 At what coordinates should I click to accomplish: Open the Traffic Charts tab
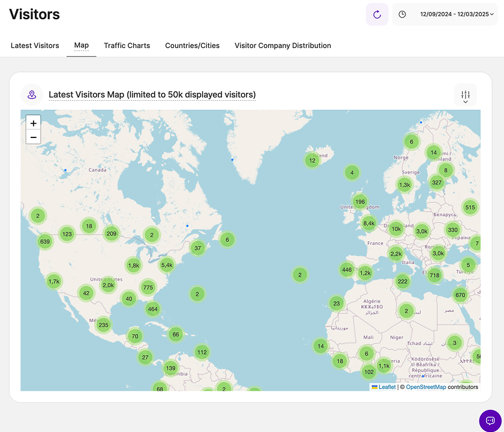[x=127, y=46]
